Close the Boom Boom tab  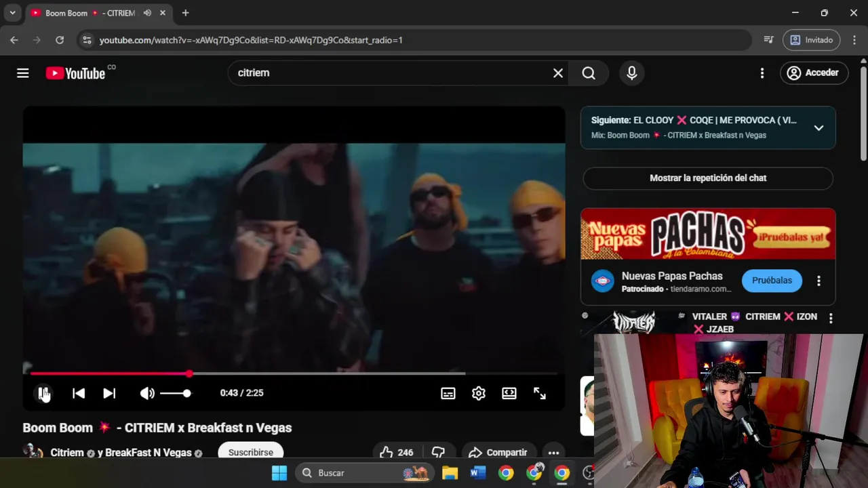163,13
